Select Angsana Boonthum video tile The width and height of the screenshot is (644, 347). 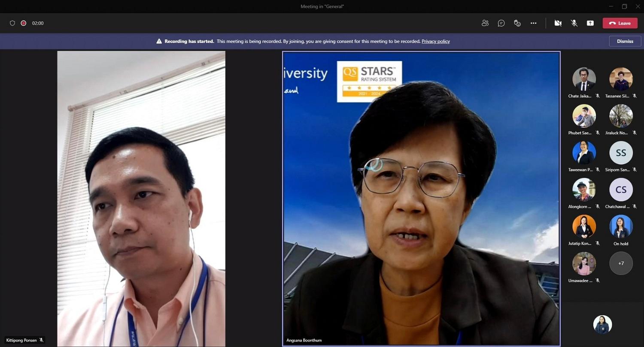pyautogui.click(x=421, y=199)
